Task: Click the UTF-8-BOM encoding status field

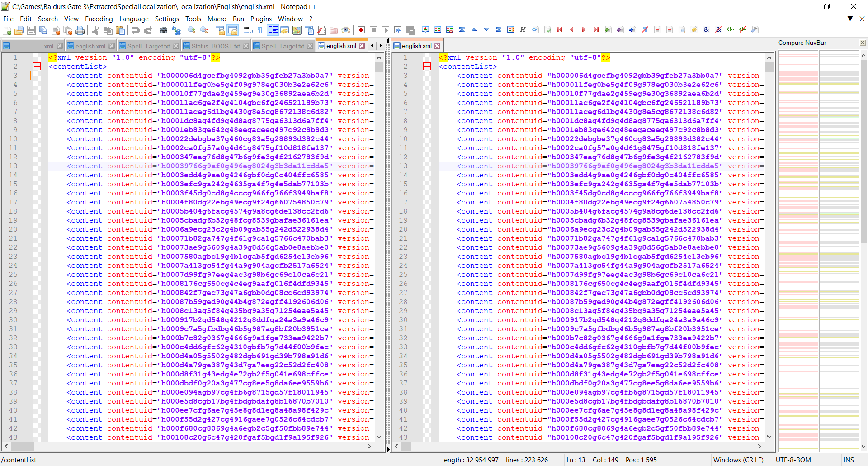Action: 793,460
